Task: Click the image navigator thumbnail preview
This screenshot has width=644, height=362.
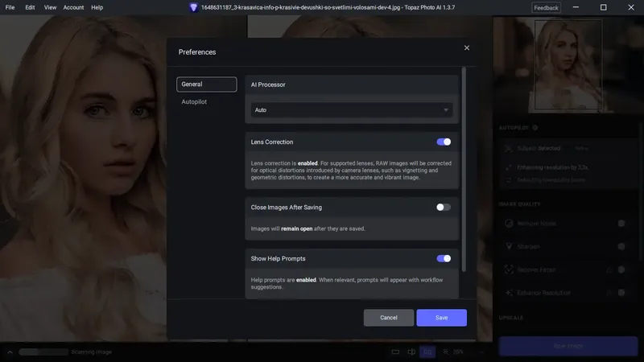Action: (568, 65)
